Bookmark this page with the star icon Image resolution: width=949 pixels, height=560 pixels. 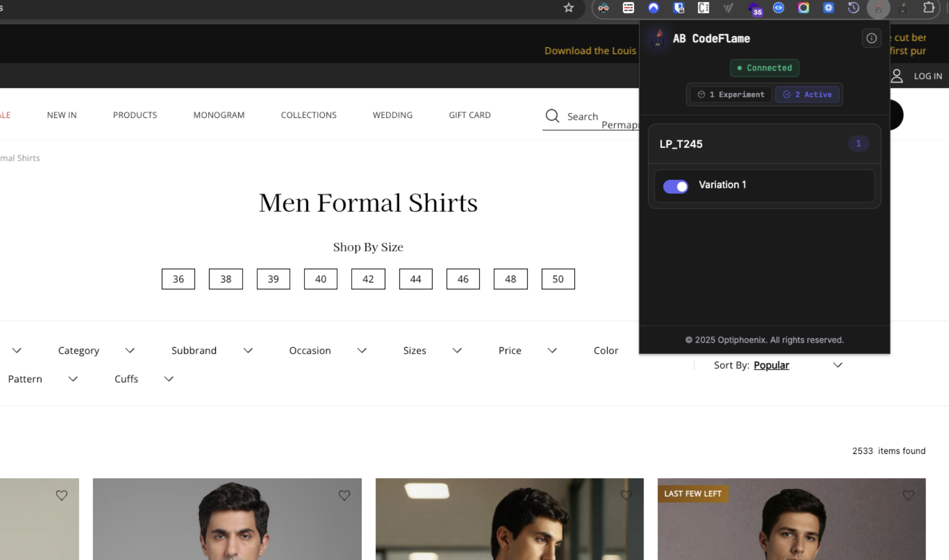569,8
